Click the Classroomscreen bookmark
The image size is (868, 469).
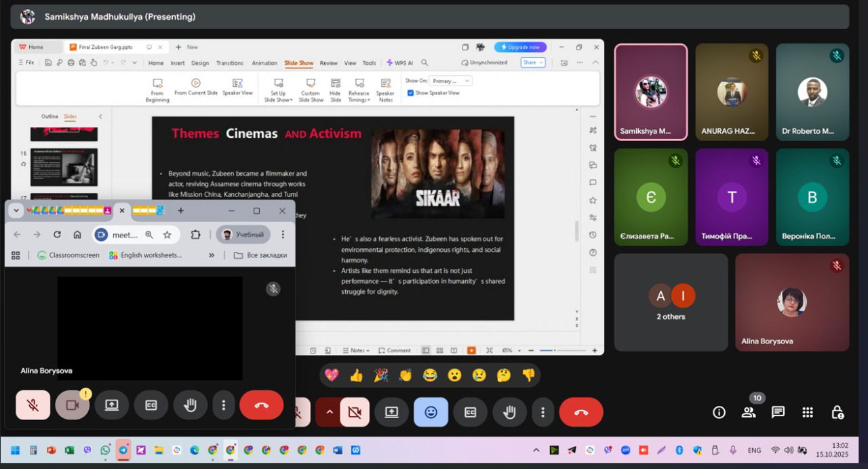click(x=68, y=255)
